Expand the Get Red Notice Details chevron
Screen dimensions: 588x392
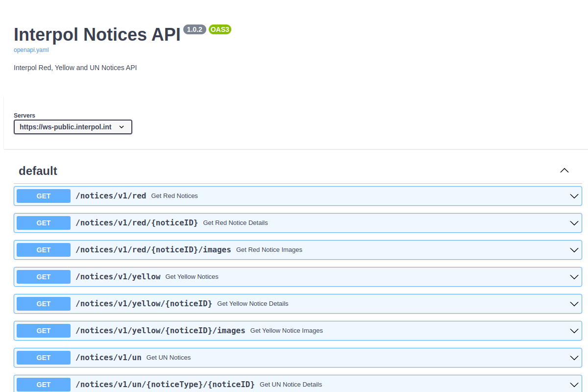click(575, 223)
